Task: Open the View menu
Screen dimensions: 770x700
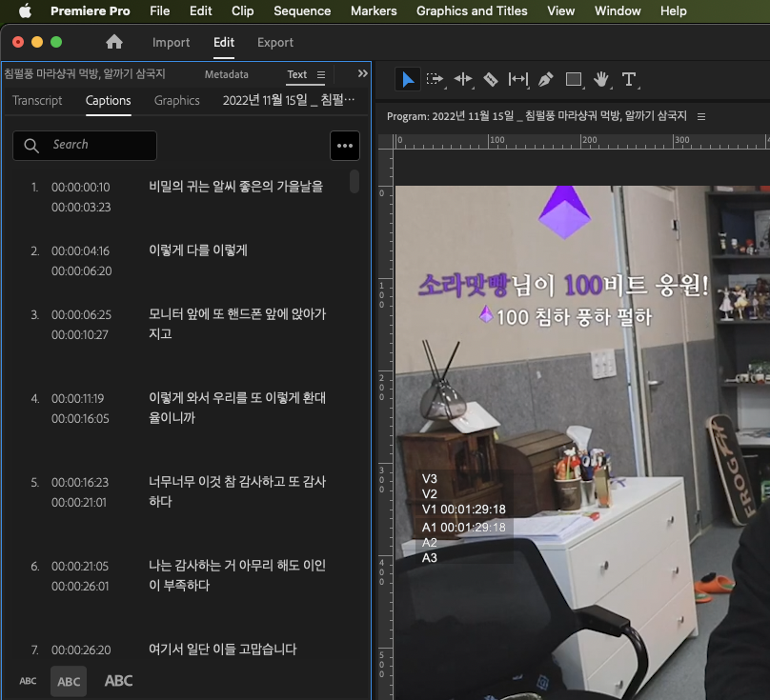Action: click(x=560, y=10)
